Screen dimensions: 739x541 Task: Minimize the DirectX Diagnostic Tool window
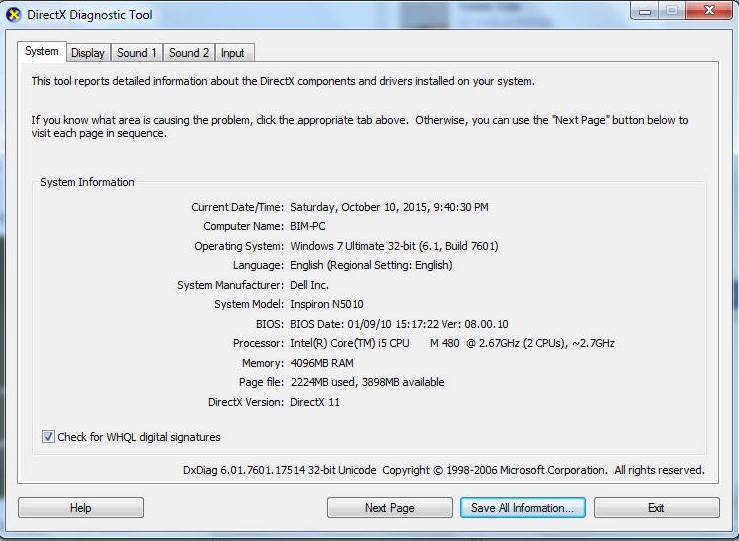pos(645,10)
